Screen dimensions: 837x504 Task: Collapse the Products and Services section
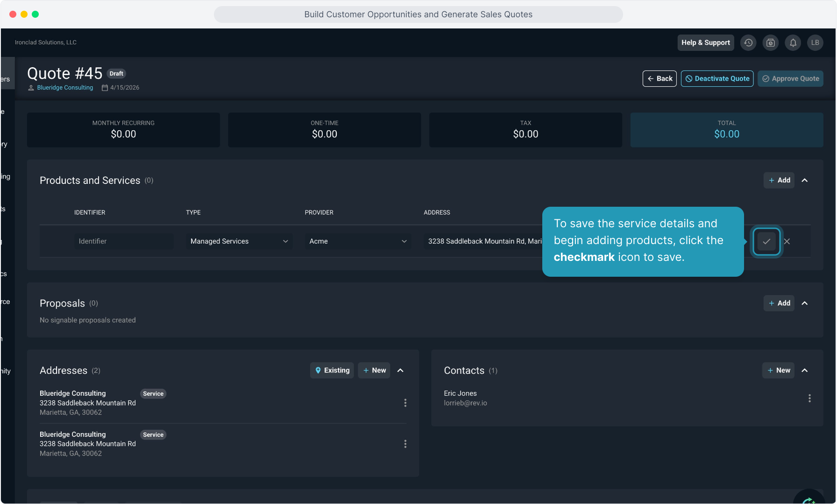[x=805, y=180]
